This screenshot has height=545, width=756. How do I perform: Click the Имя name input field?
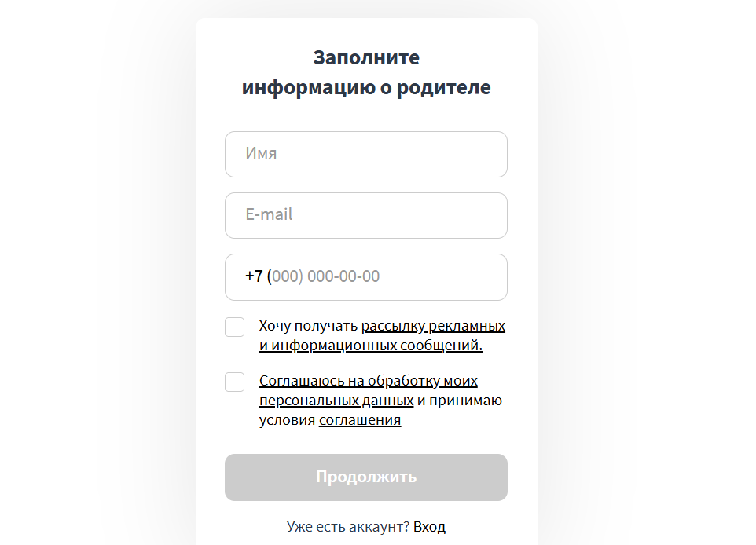coord(366,154)
